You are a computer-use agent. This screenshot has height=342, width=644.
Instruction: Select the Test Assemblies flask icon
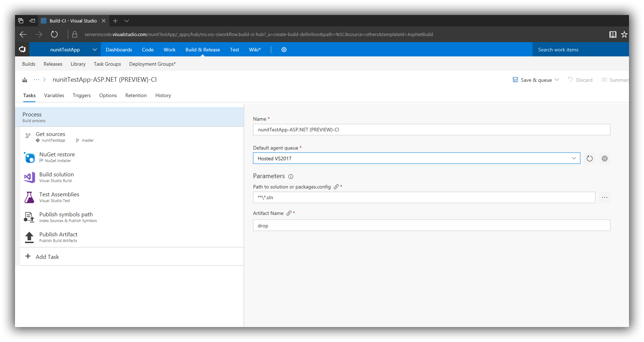(29, 197)
